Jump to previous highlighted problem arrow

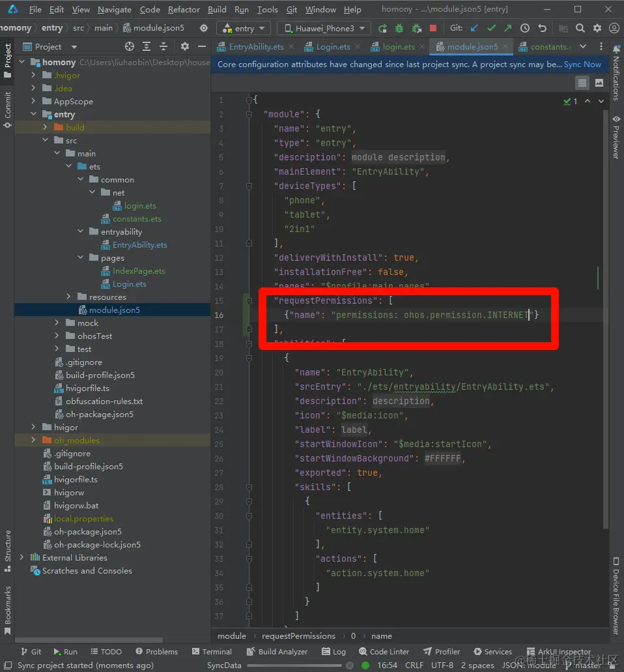[x=588, y=101]
